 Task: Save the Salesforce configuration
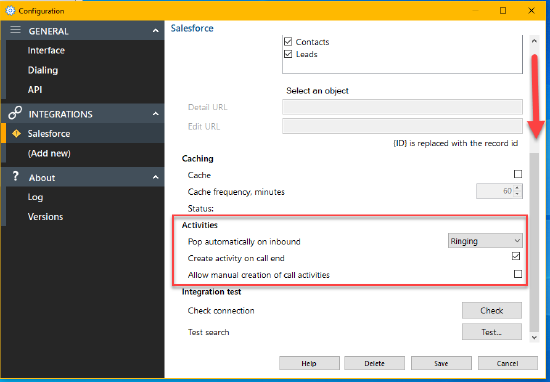pos(441,363)
